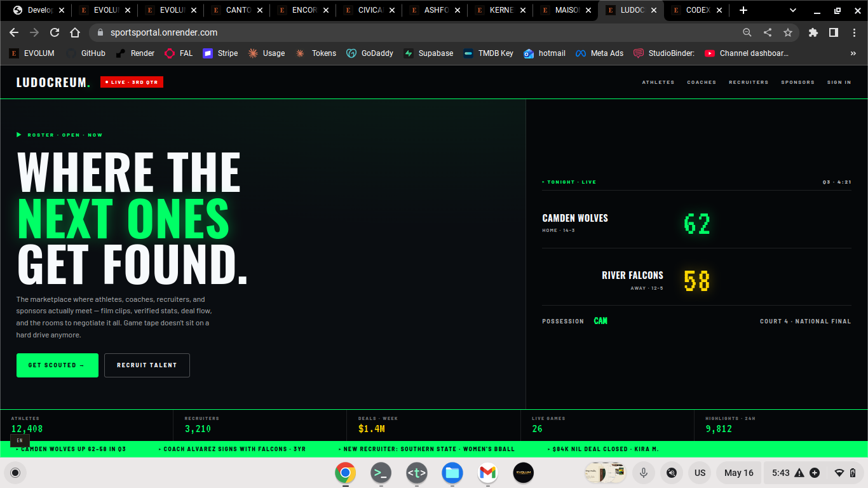The width and height of the screenshot is (868, 488).
Task: Click the GET SCOUTED button
Action: pyautogui.click(x=57, y=365)
